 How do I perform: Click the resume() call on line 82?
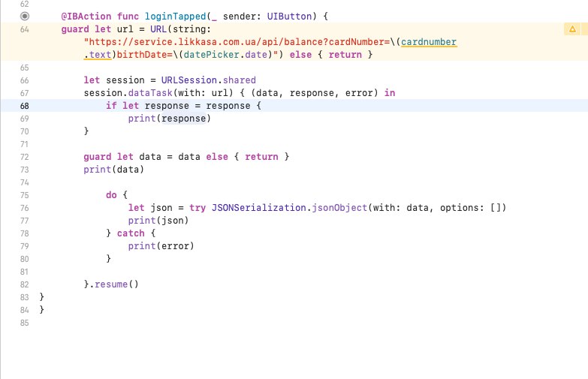coord(116,284)
